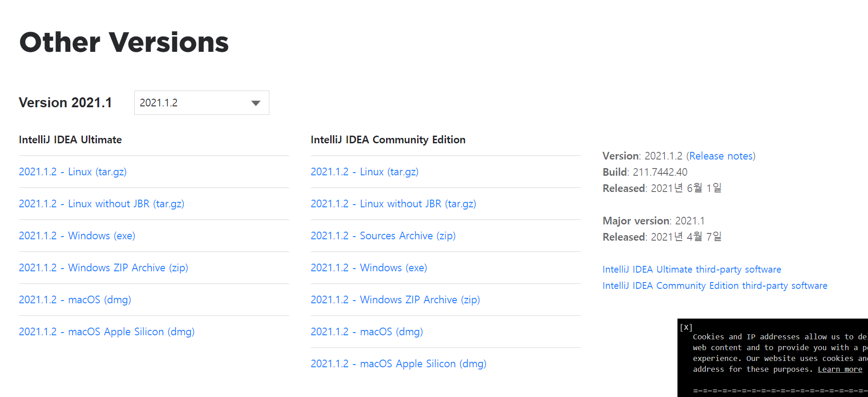The image size is (868, 397).
Task: Download Community Edition macOS (dmg)
Action: coord(367,332)
